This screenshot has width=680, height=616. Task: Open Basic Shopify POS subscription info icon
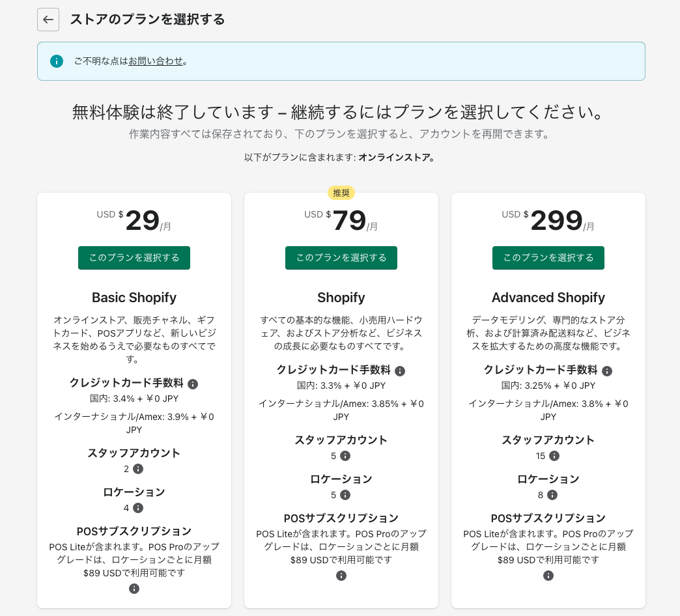click(134, 589)
